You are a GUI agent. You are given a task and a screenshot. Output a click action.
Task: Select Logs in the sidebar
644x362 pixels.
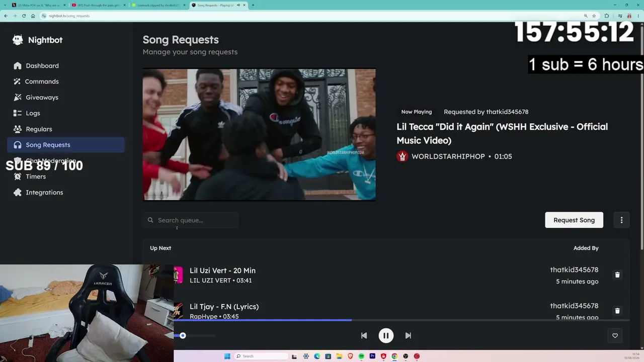66,113
